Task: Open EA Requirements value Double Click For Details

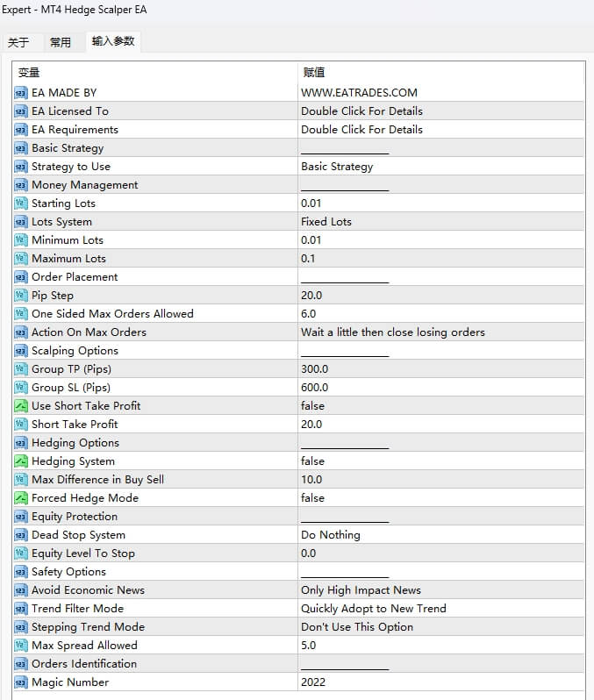Action: (361, 130)
